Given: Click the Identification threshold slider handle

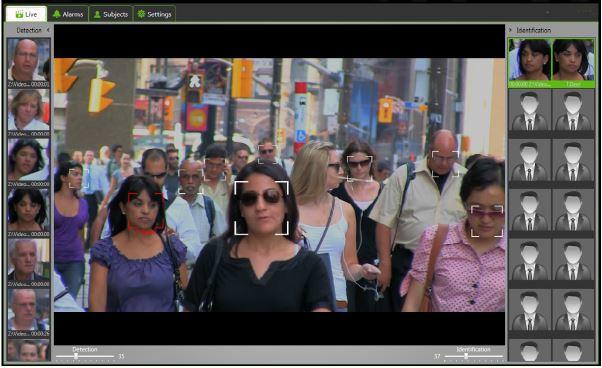Looking at the screenshot, I should click(x=466, y=356).
